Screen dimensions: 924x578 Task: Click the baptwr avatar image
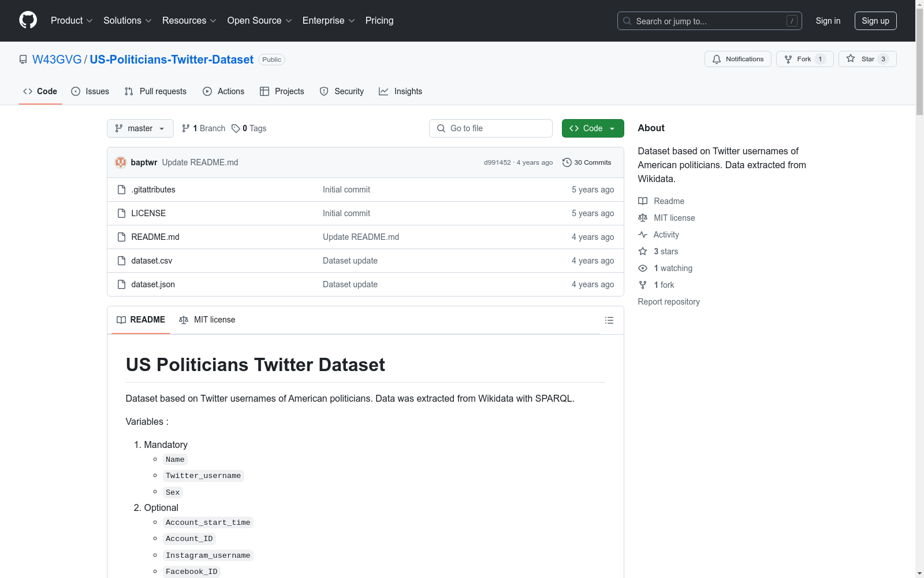(121, 162)
